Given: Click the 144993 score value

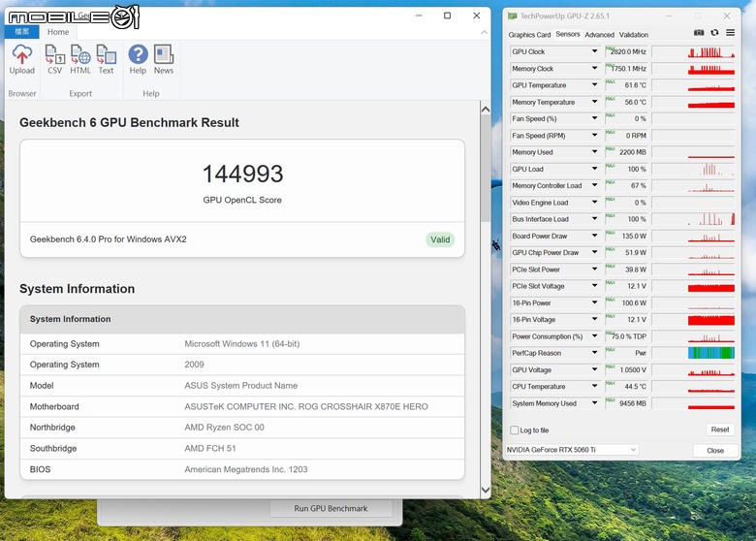Looking at the screenshot, I should pyautogui.click(x=242, y=174).
